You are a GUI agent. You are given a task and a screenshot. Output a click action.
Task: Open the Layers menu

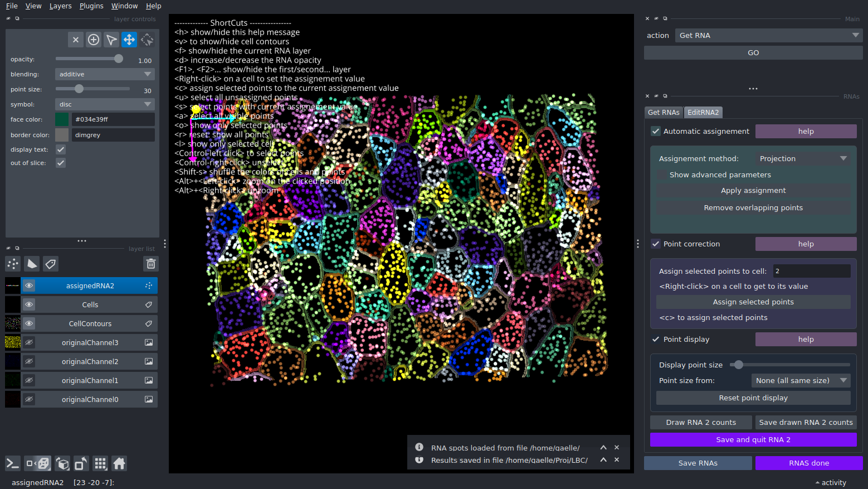60,6
